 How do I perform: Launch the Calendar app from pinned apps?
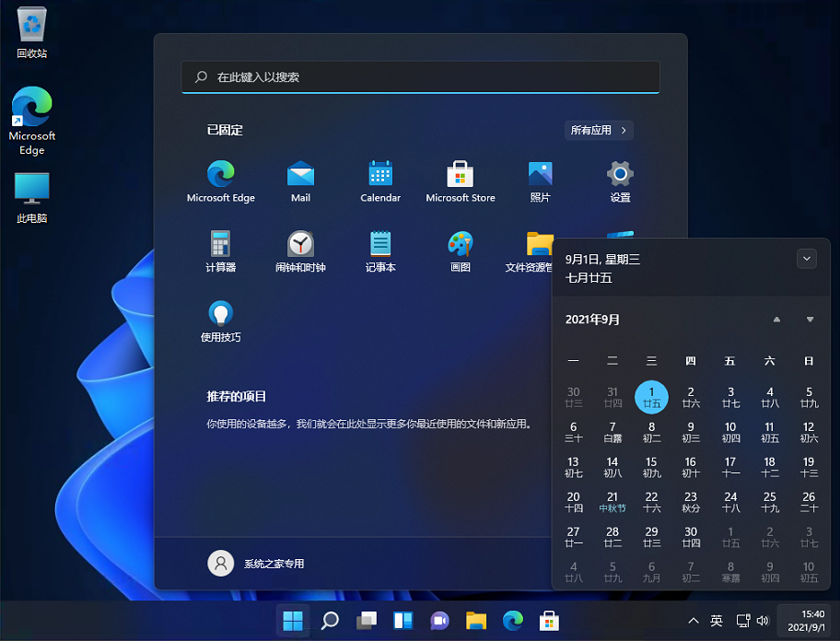[x=380, y=180]
